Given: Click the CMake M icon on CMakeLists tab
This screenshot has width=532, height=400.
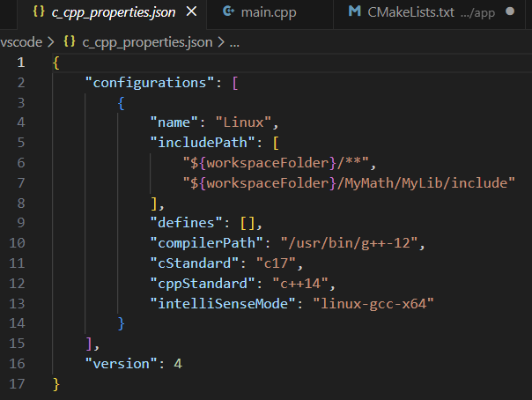Looking at the screenshot, I should [x=355, y=11].
